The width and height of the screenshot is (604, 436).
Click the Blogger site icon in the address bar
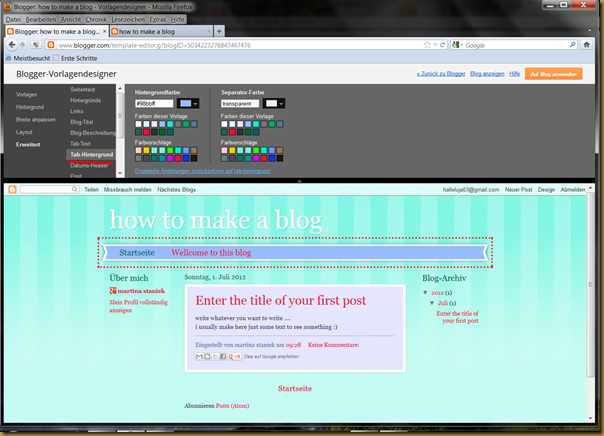click(x=50, y=45)
